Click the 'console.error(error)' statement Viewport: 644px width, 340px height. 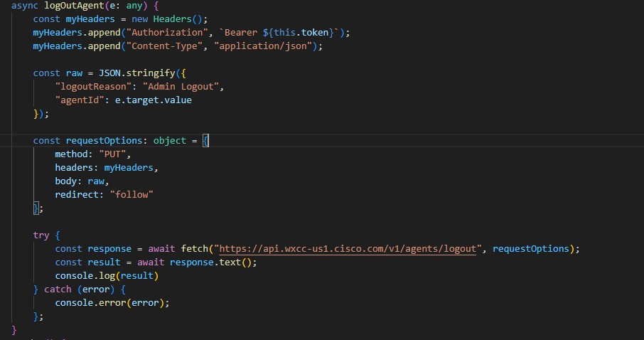[x=112, y=303]
